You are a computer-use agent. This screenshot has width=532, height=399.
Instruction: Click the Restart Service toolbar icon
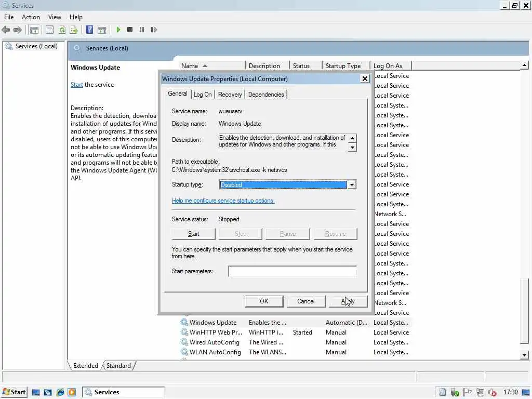154,30
